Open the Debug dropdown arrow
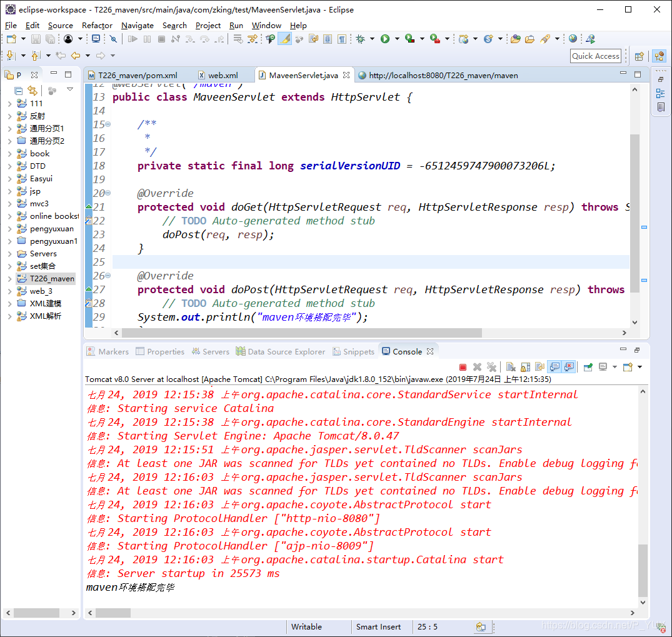 pos(372,39)
